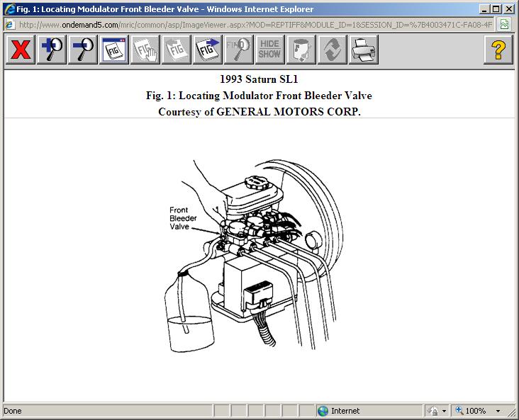Click the grayed Find magnifier icon
519x420 pixels.
pyautogui.click(x=239, y=50)
